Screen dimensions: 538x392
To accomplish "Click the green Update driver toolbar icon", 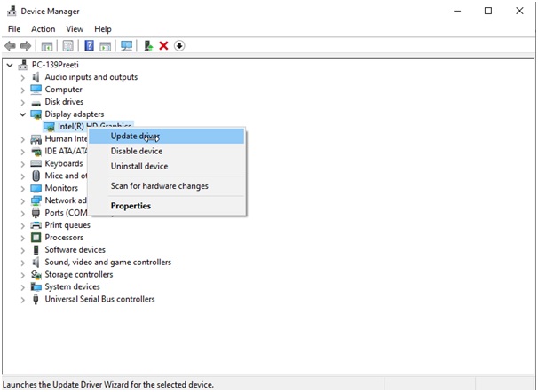I will (x=148, y=46).
